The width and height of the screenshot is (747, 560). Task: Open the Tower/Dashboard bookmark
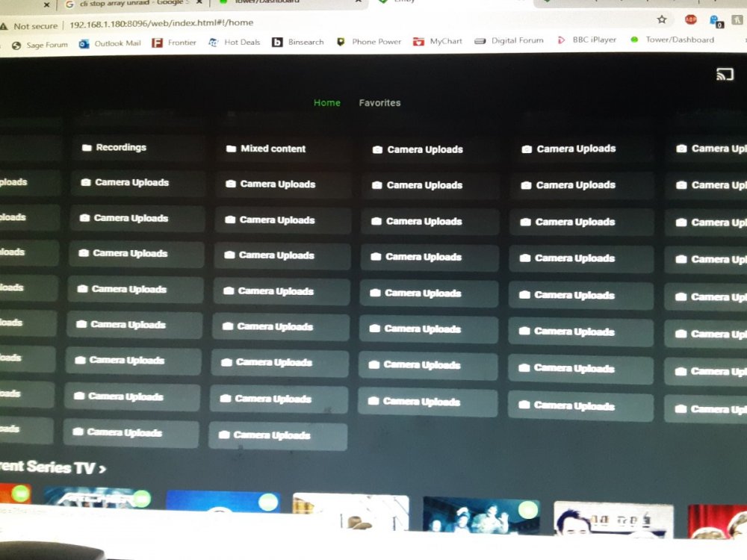point(672,40)
